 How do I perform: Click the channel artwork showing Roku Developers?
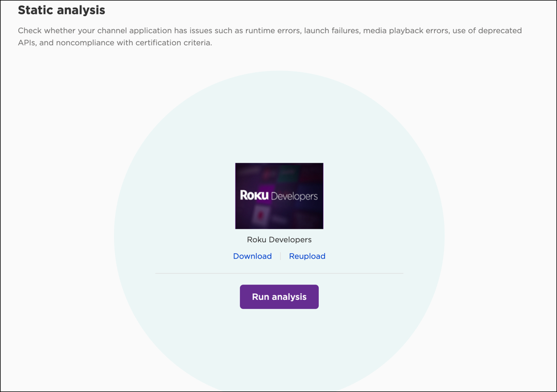tap(279, 196)
